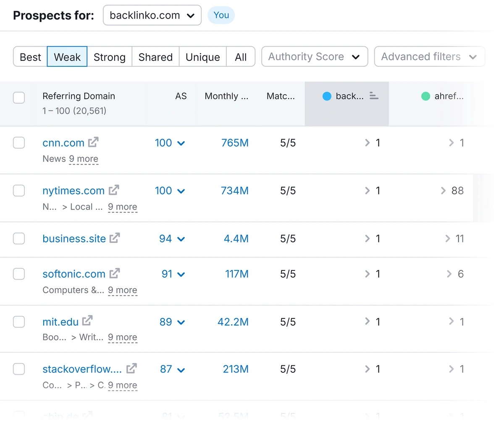Open external link icon next to nytimes.com

[x=114, y=190]
